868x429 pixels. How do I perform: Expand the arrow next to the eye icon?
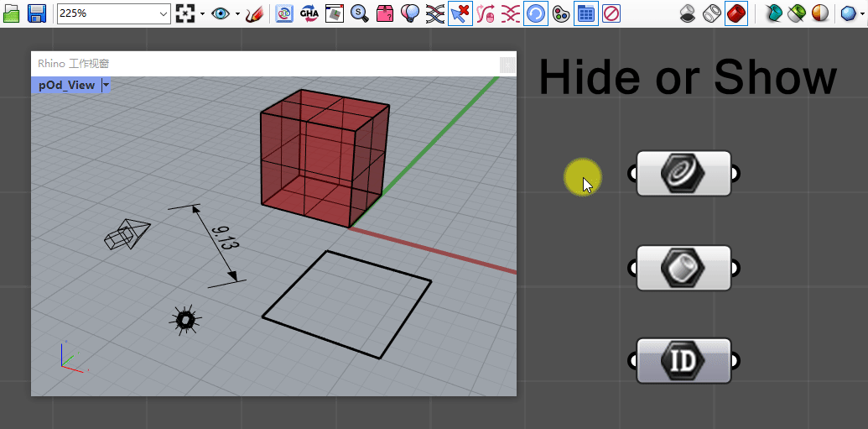[236, 14]
